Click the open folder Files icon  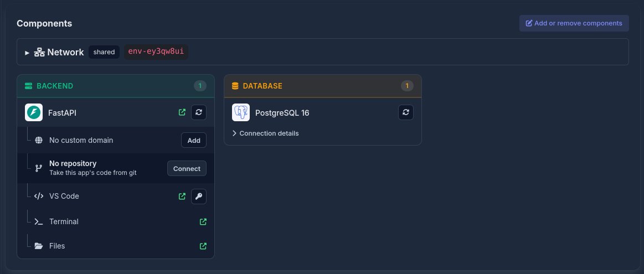click(39, 246)
